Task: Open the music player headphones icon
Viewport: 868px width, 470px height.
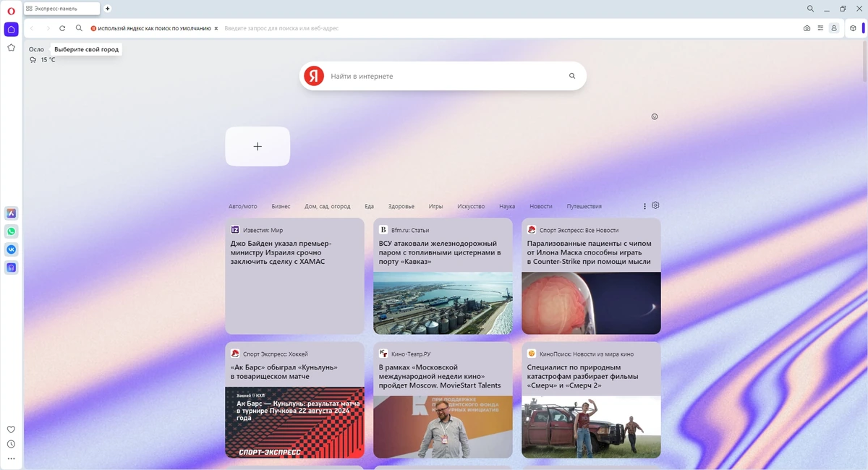Action: [x=11, y=268]
